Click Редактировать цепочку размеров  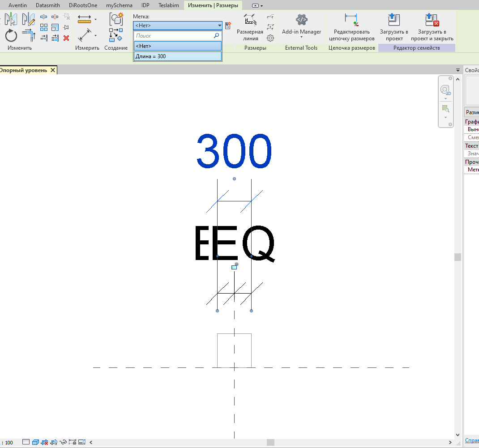pos(351,27)
